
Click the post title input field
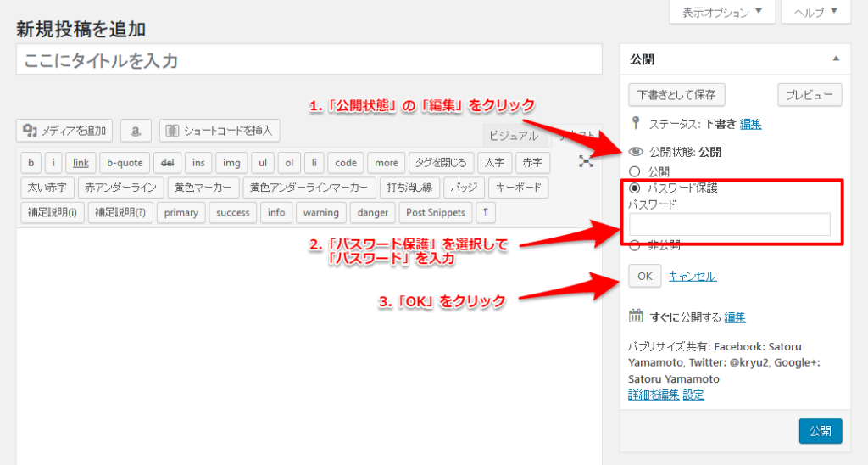[x=309, y=60]
